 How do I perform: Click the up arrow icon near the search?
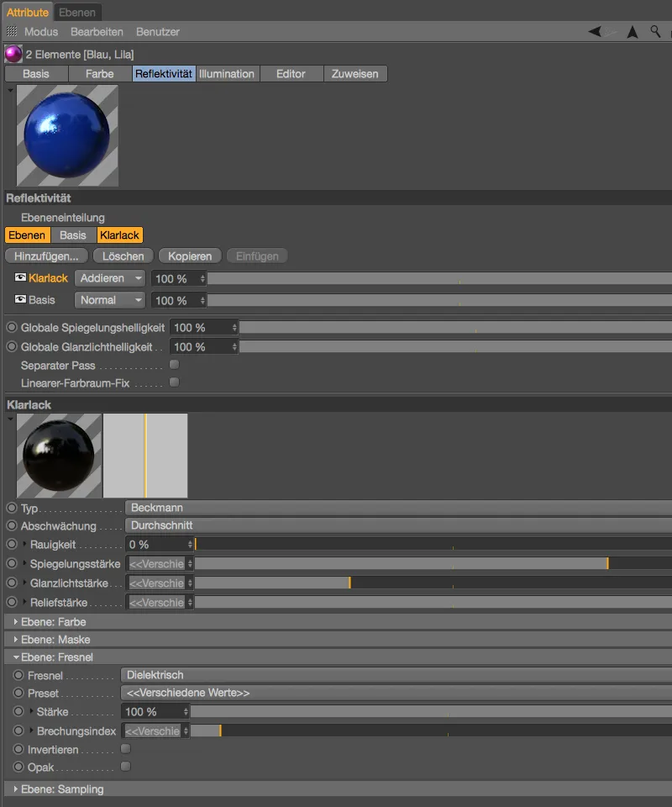[x=633, y=31]
